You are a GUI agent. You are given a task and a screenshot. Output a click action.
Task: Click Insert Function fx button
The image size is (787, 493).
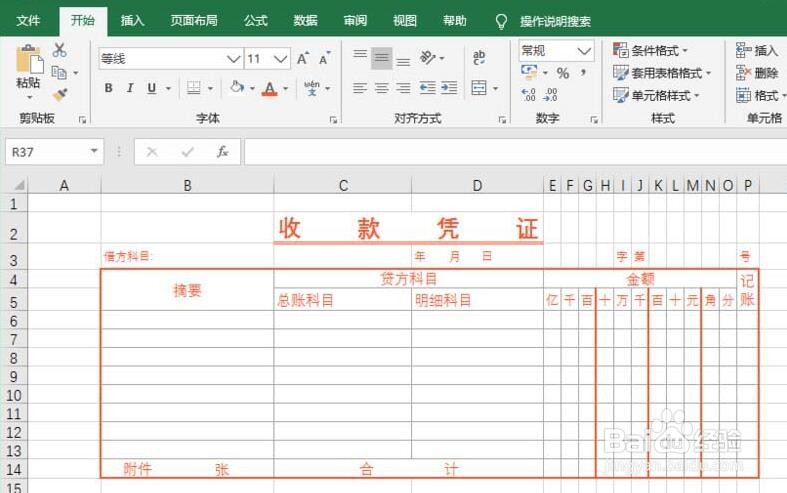pyautogui.click(x=222, y=152)
